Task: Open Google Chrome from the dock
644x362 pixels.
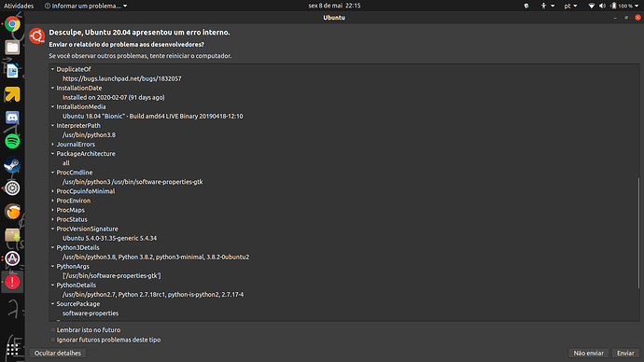Action: pos(12,24)
